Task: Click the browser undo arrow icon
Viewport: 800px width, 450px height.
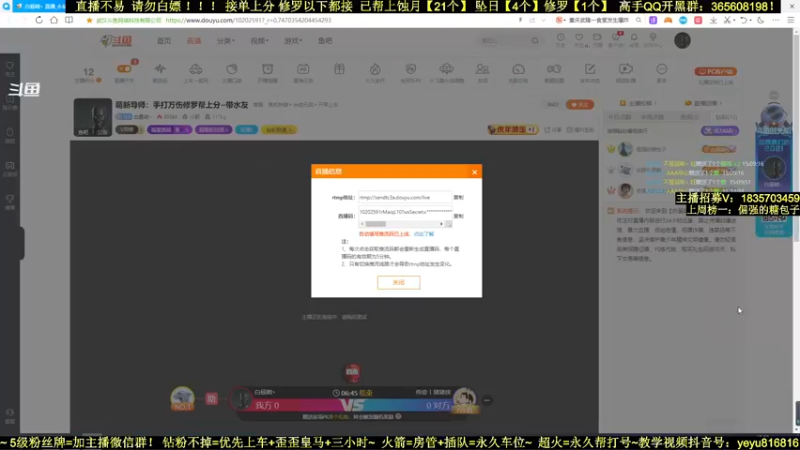Action: pyautogui.click(x=744, y=20)
